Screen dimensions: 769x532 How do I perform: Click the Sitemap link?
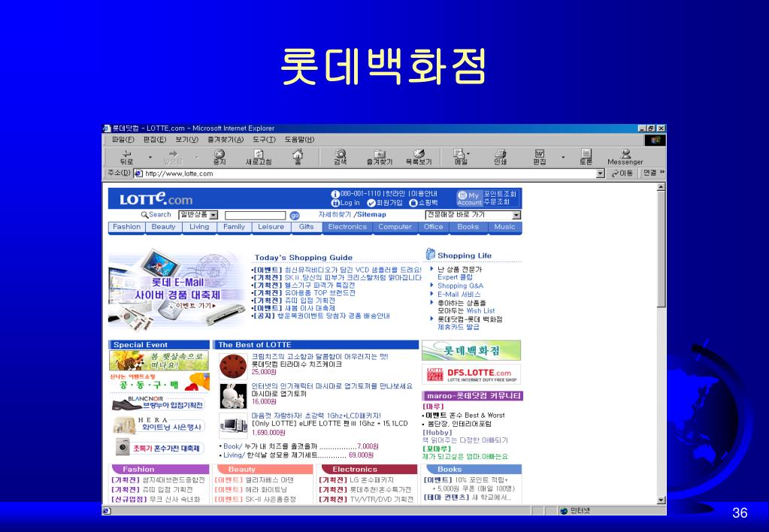(371, 215)
